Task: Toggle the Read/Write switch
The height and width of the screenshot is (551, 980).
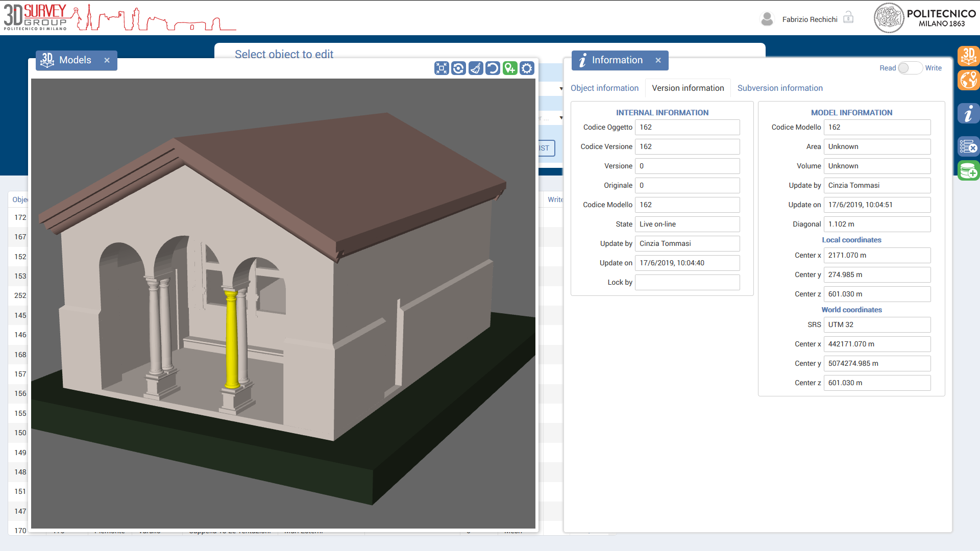Action: (910, 68)
